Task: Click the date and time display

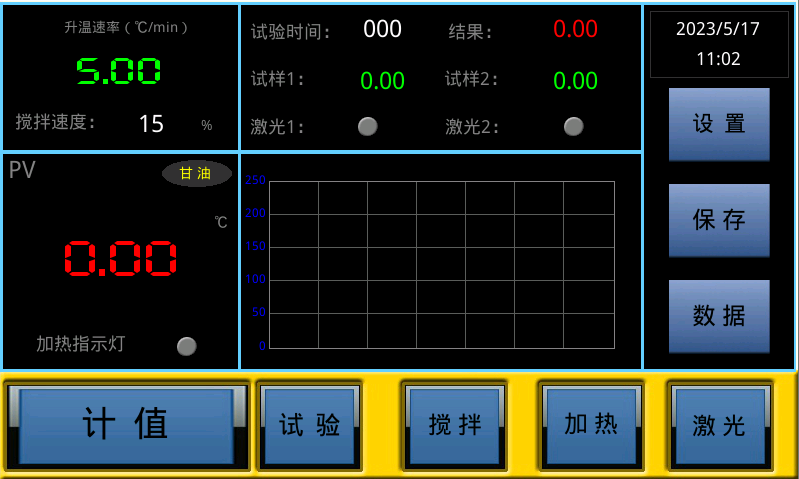Action: click(718, 44)
